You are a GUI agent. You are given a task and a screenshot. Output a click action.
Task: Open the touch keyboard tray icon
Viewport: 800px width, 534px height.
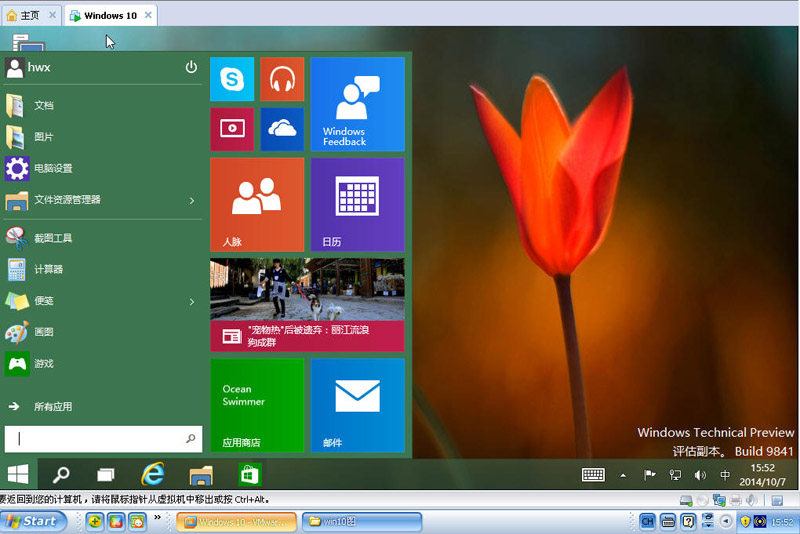tap(593, 475)
